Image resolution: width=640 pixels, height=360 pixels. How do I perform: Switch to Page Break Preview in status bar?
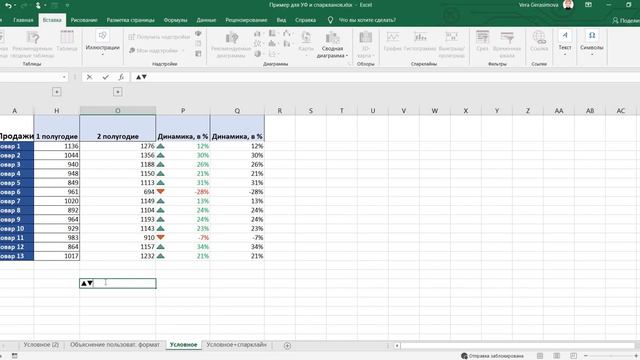coord(573,356)
